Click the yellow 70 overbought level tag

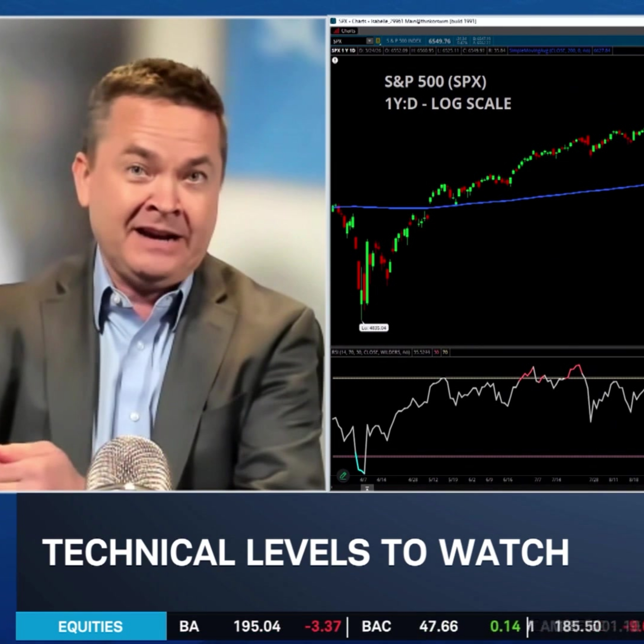(x=445, y=352)
